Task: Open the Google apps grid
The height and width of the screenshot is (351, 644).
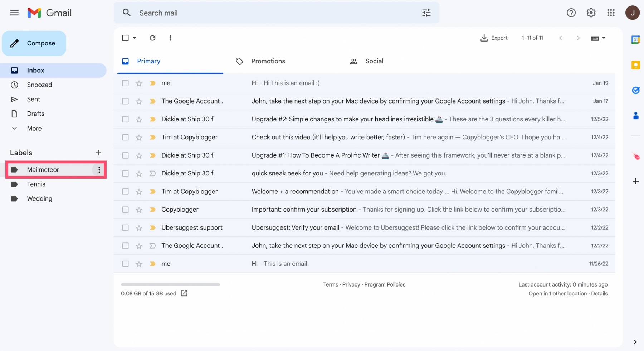Action: click(x=611, y=13)
